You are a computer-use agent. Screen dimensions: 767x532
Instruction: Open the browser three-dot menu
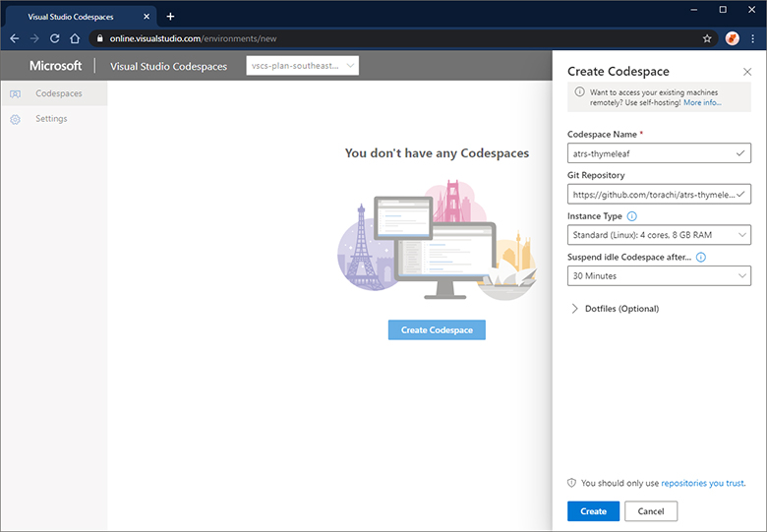point(753,38)
